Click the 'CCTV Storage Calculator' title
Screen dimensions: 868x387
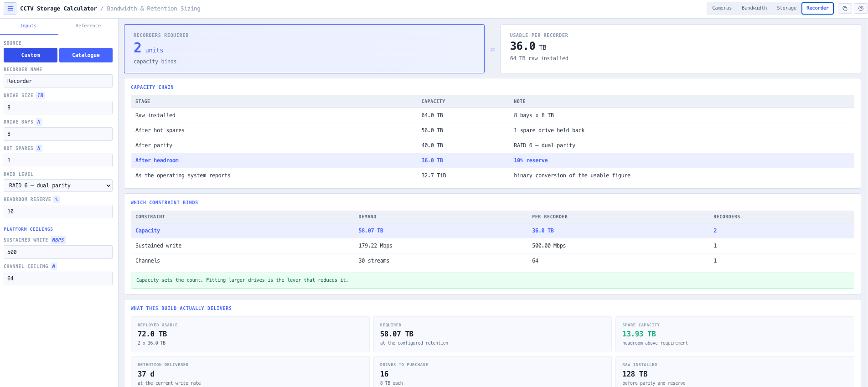tap(58, 9)
